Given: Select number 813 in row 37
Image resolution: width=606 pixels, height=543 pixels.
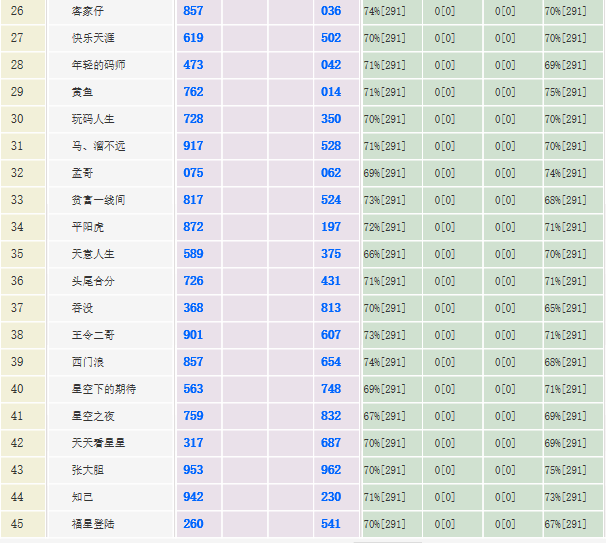Looking at the screenshot, I should point(331,308).
